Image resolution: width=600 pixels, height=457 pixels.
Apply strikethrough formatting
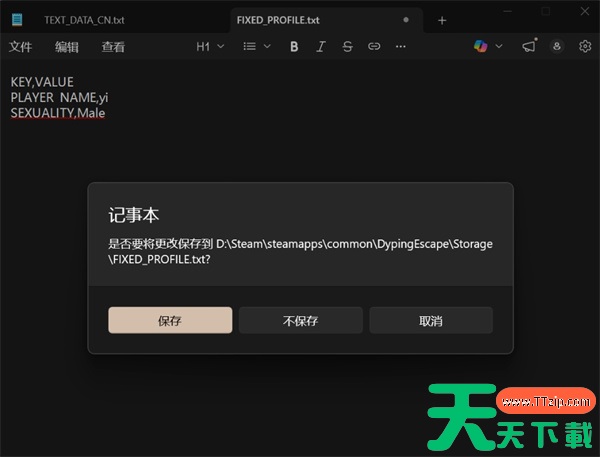(x=347, y=47)
